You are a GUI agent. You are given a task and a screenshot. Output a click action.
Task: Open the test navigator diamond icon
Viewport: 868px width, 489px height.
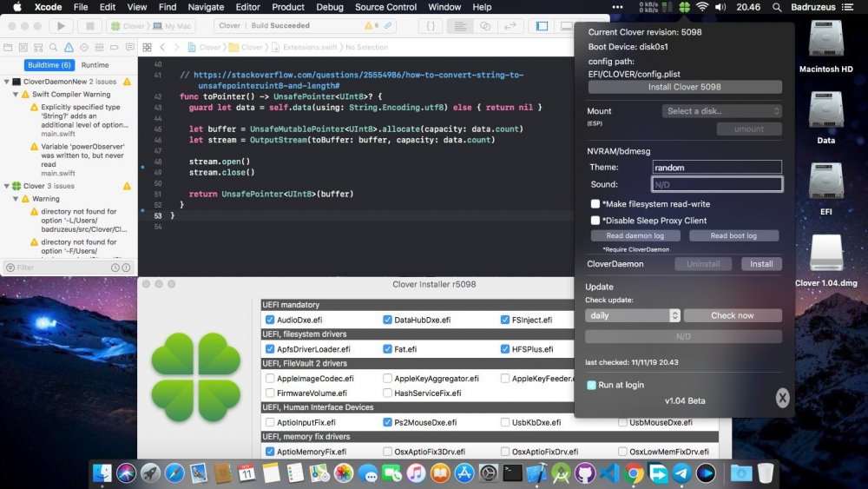pyautogui.click(x=84, y=48)
